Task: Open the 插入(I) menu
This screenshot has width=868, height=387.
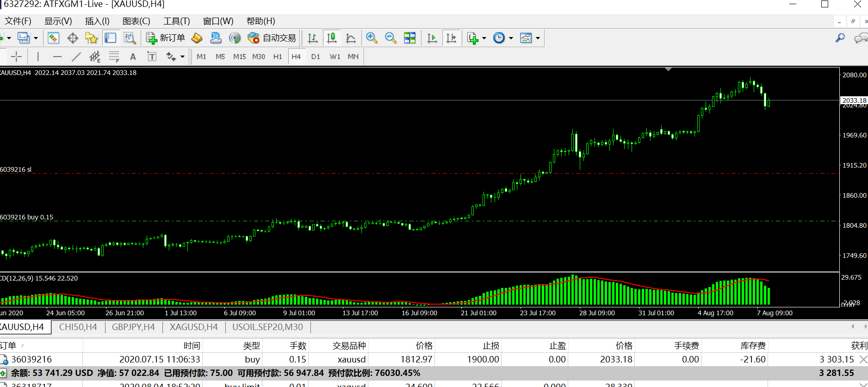Action: [97, 21]
